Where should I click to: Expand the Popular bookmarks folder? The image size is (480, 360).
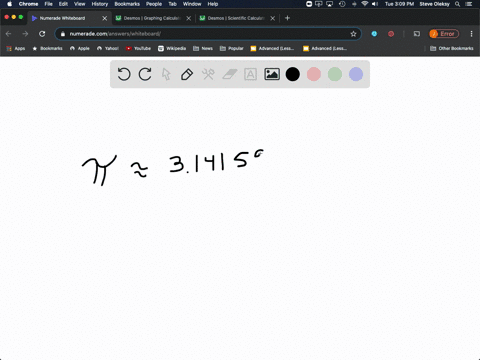232,48
